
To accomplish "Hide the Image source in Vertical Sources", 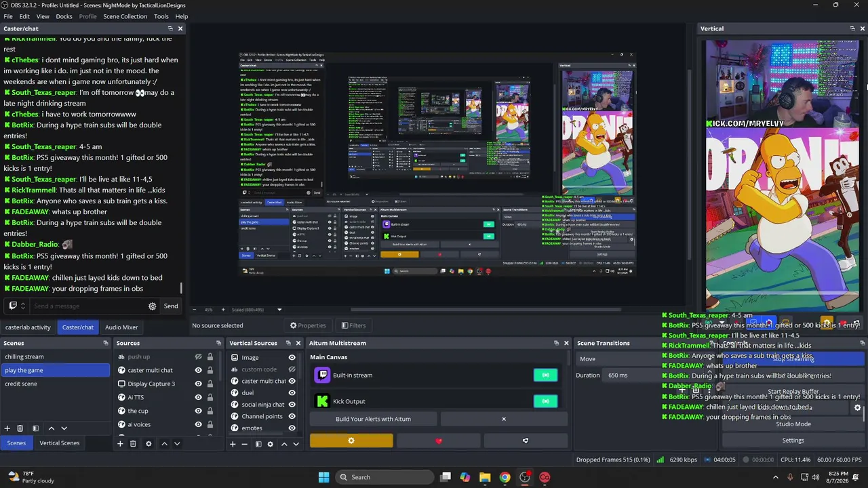I will (x=292, y=357).
